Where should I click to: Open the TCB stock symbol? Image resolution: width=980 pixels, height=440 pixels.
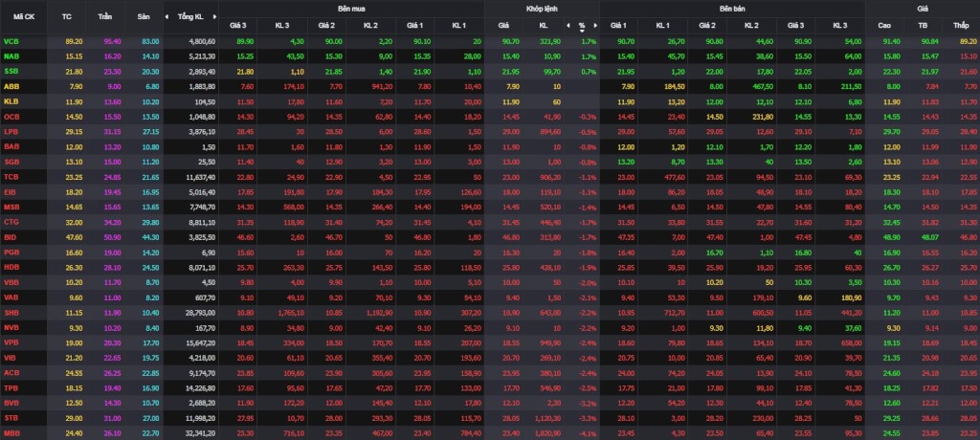[x=11, y=177]
